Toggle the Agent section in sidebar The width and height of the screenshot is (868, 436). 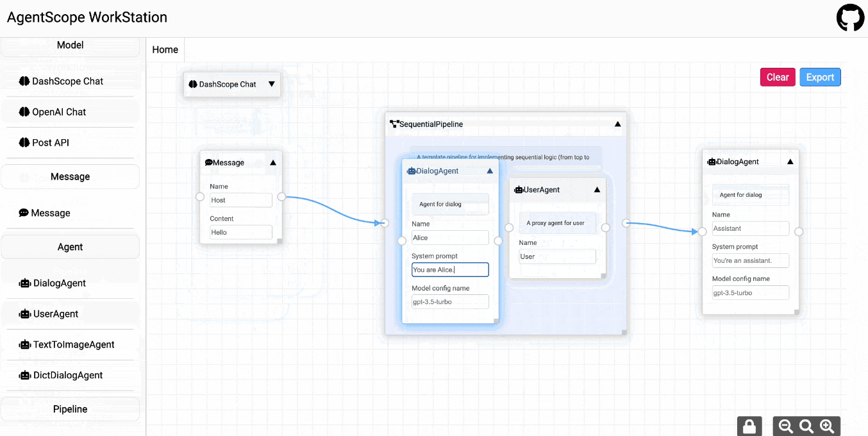[71, 247]
